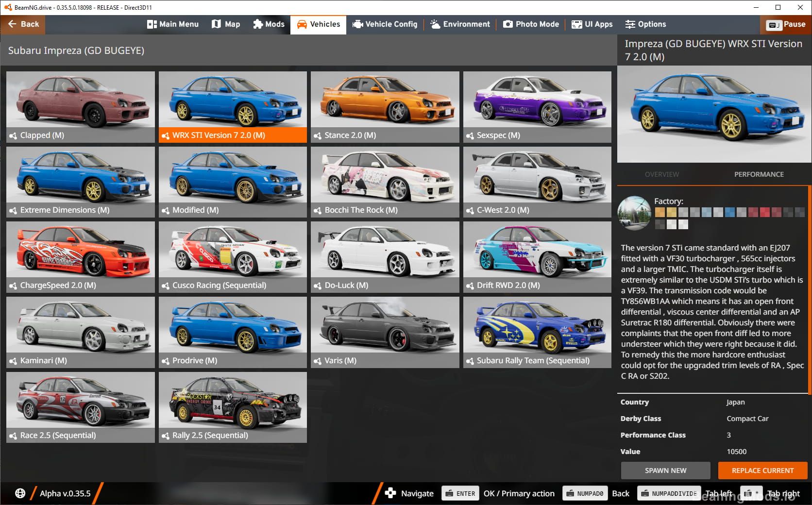Choose the bright blue factory color swatch

point(730,212)
